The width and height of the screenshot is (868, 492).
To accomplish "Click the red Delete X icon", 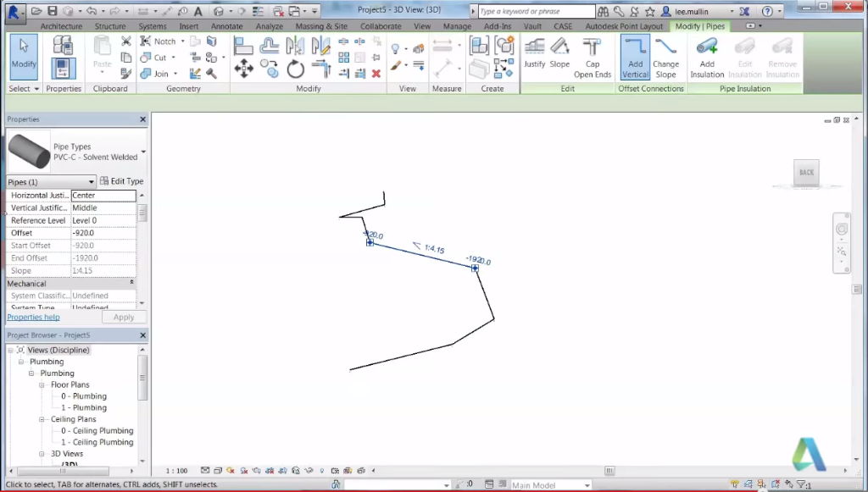I will click(376, 74).
